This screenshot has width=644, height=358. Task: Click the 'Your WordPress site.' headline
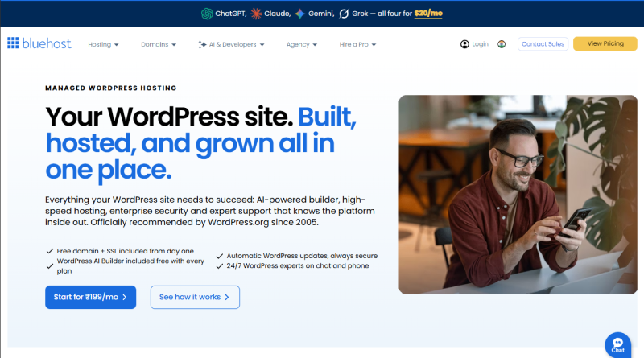[169, 117]
